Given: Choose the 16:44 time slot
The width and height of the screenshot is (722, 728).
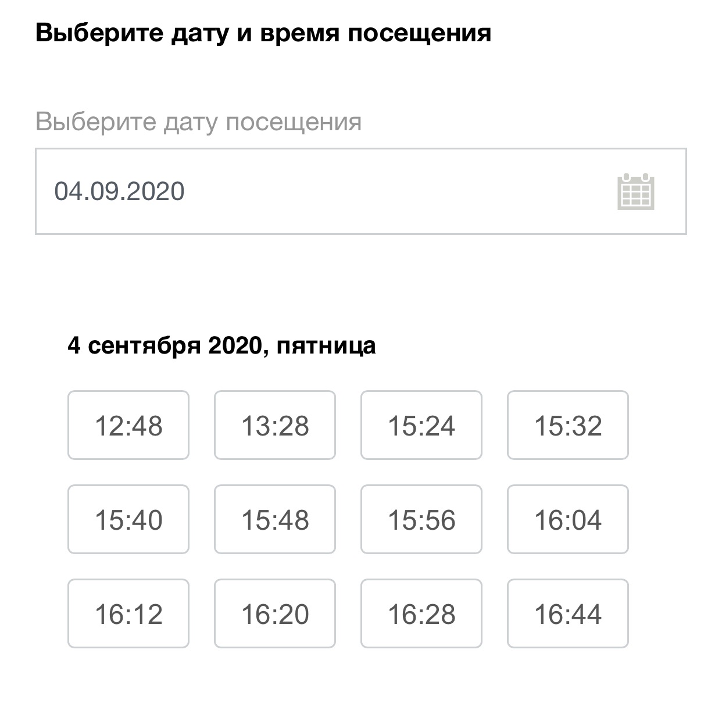Looking at the screenshot, I should [568, 613].
